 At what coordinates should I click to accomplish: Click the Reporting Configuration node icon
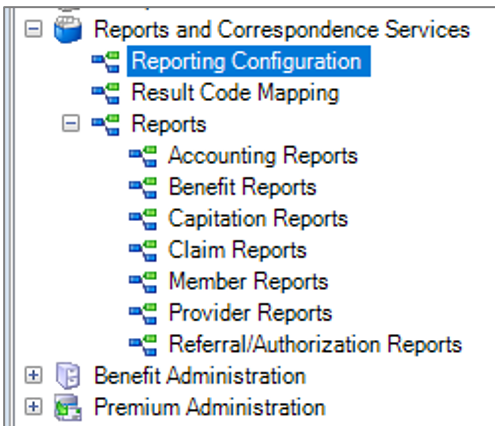(x=106, y=62)
